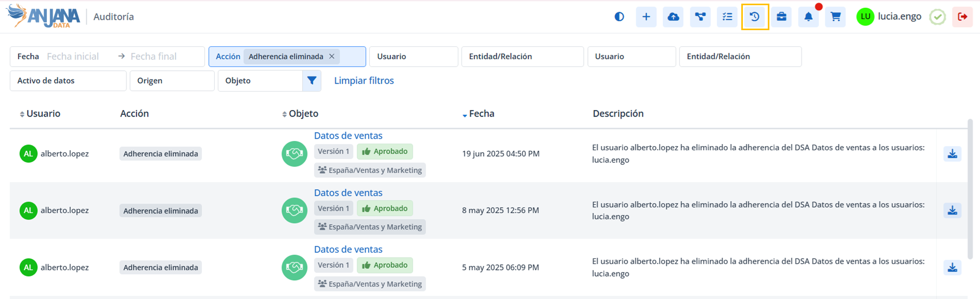Open the notifications bell
980x299 pixels.
[808, 17]
